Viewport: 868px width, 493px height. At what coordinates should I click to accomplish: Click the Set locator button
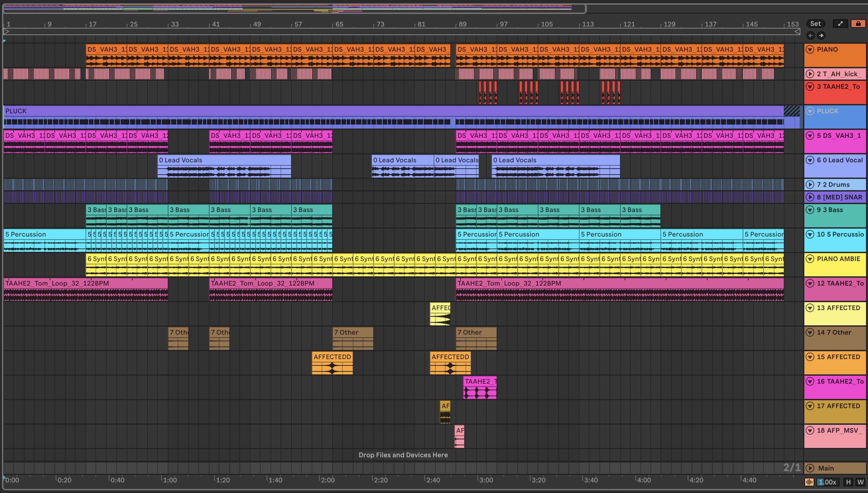point(816,24)
